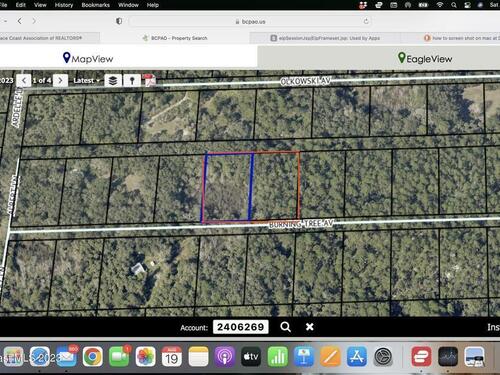The width and height of the screenshot is (500, 375).
Task: Open Numbers from the dock
Action: point(278,356)
